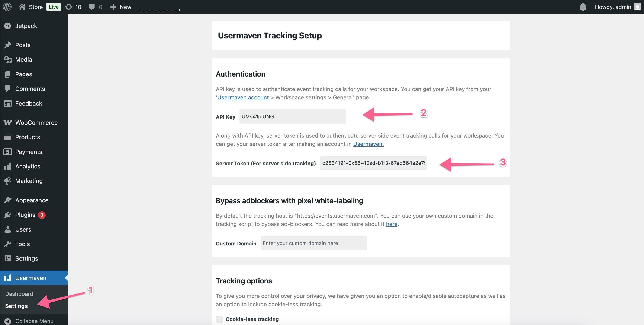
Task: Click into the API Key field
Action: pos(293,116)
